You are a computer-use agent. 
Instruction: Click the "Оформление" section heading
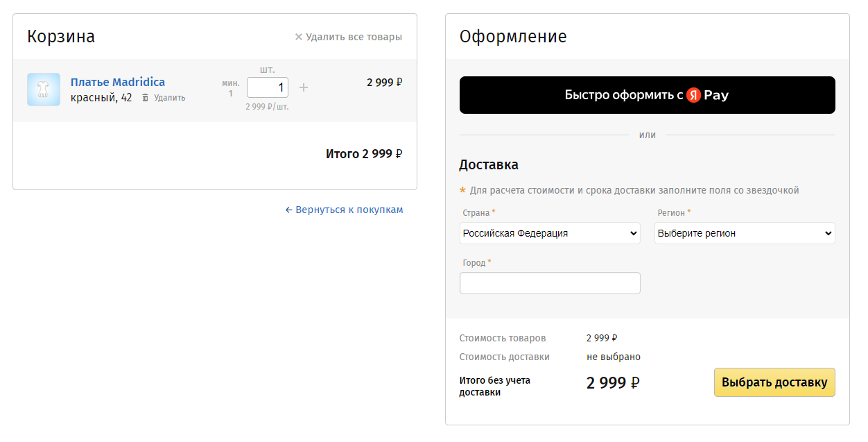(x=513, y=36)
